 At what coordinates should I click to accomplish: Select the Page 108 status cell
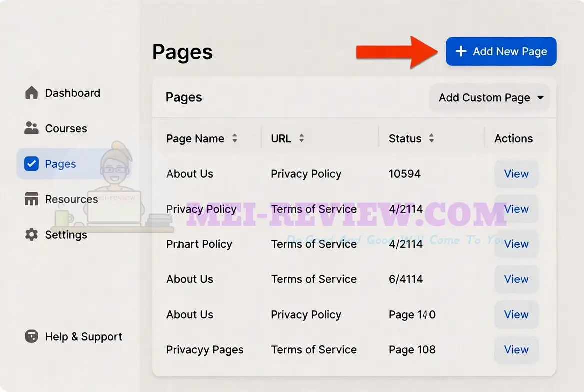click(x=412, y=350)
